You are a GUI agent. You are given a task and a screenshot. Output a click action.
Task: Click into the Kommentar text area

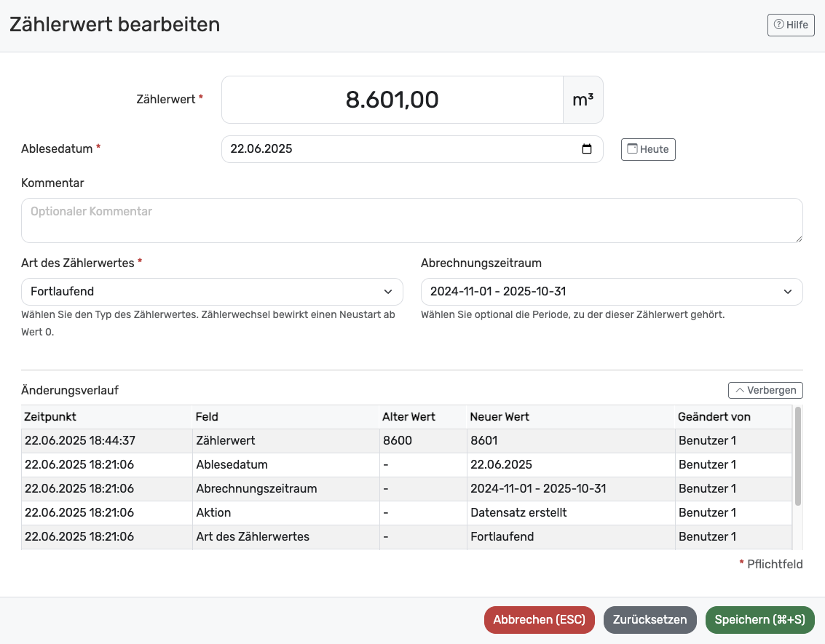(411, 220)
